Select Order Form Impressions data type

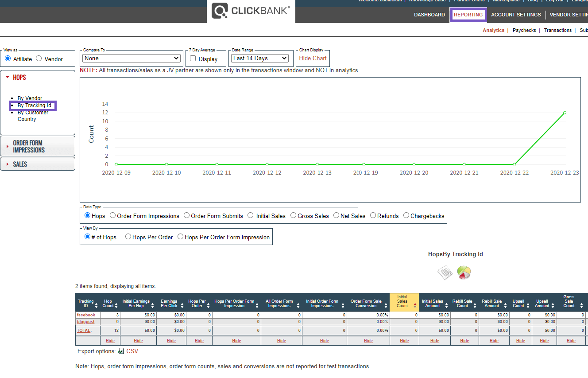pos(113,215)
